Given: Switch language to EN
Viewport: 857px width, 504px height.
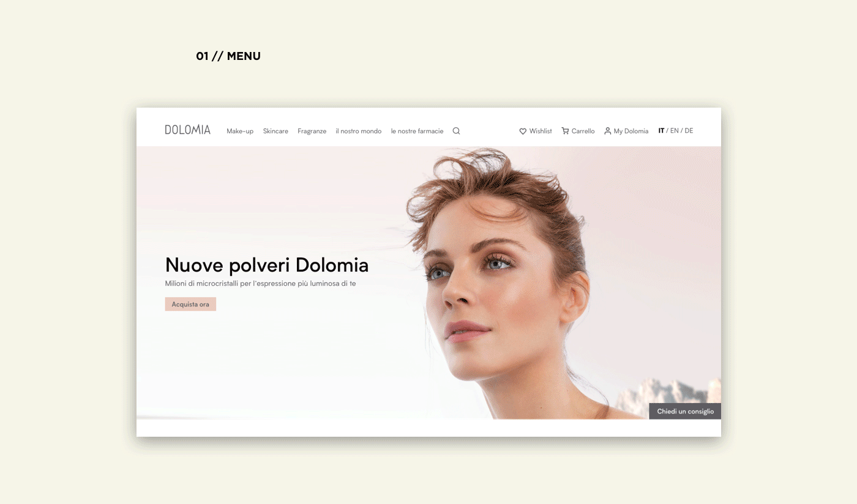Looking at the screenshot, I should pyautogui.click(x=675, y=130).
